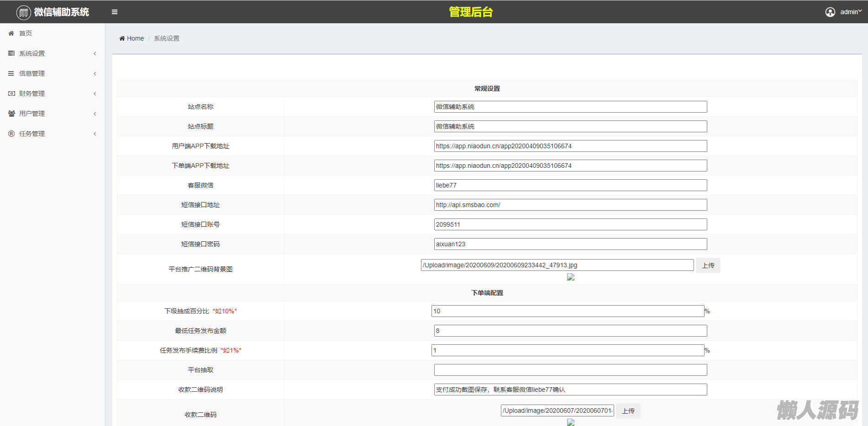The height and width of the screenshot is (426, 868).
Task: Open the admin account dropdown
Action: (x=851, y=12)
